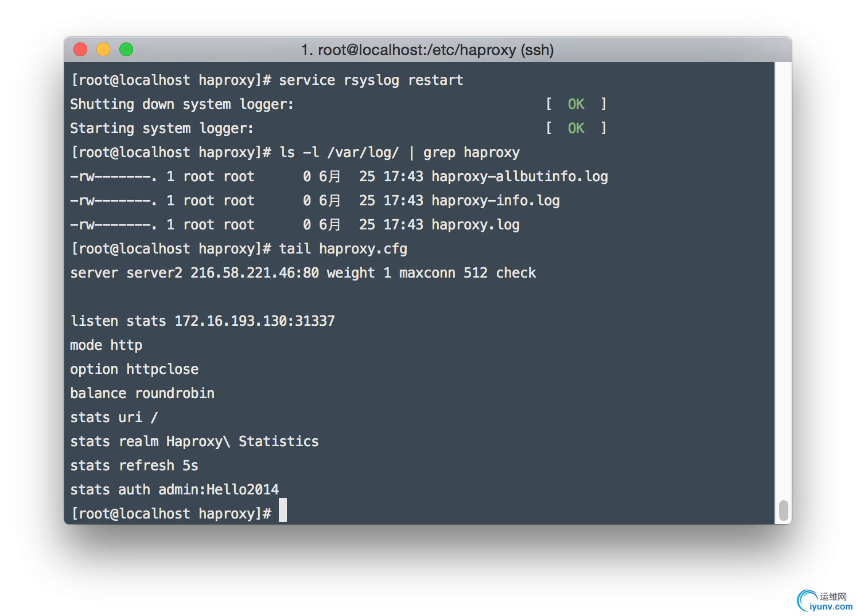Viewport: 856px width, 616px height.
Task: Click the tail haproxy.cfg command text
Action: (x=343, y=249)
